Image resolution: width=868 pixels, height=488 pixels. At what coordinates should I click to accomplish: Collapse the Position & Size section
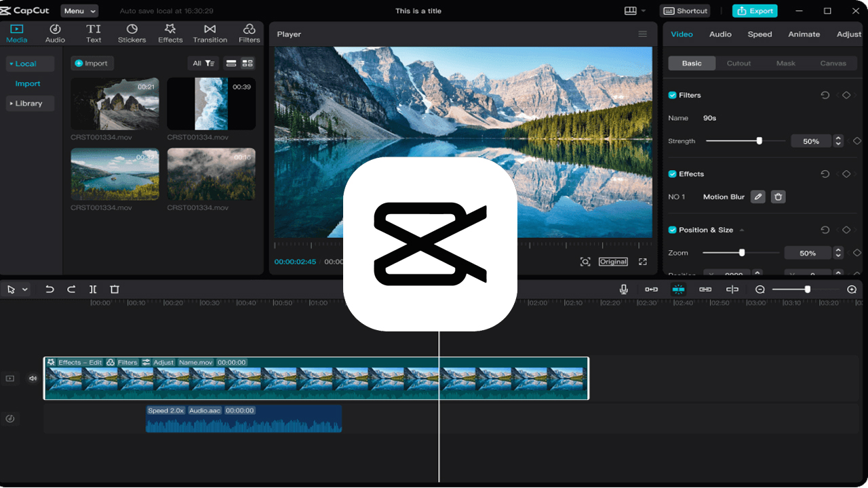coord(742,230)
